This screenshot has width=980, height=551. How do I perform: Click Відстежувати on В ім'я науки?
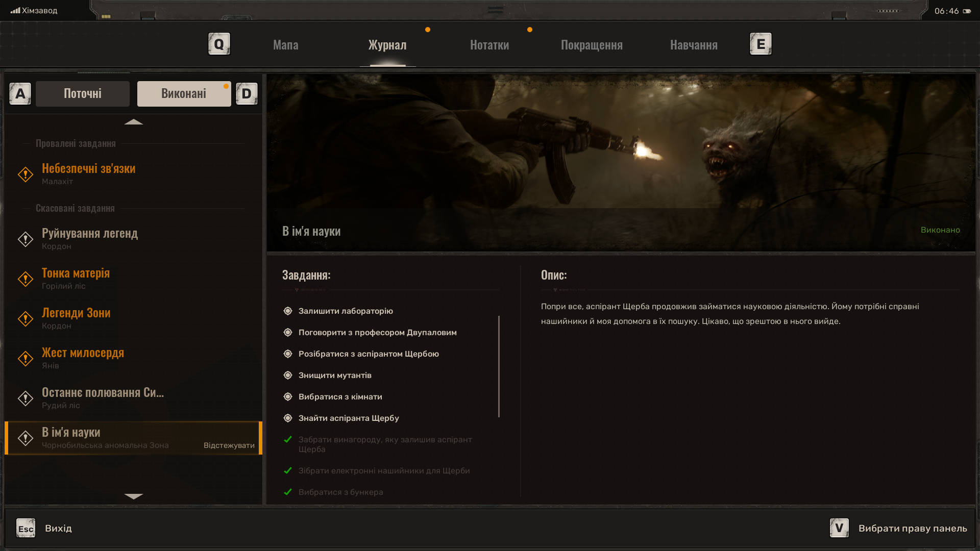[x=229, y=445]
